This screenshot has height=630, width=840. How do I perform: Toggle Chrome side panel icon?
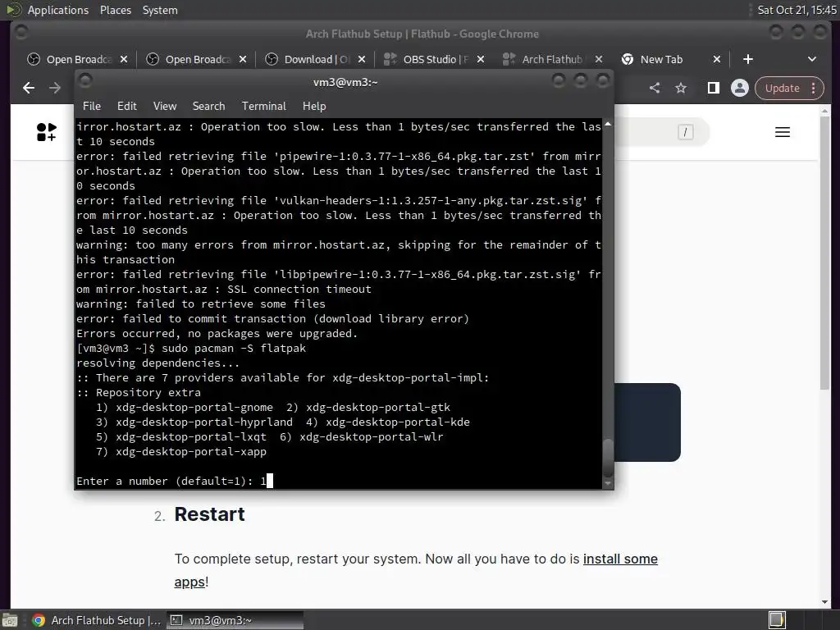click(x=714, y=88)
